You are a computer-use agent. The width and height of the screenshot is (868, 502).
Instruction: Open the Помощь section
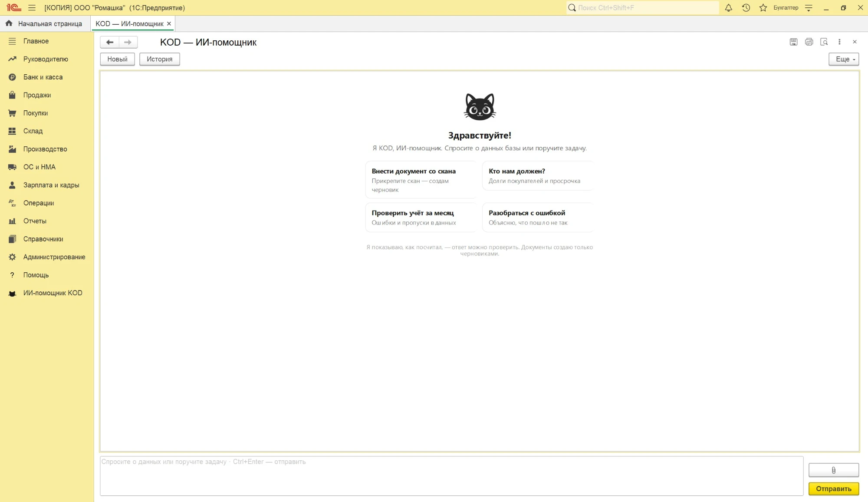47,275
